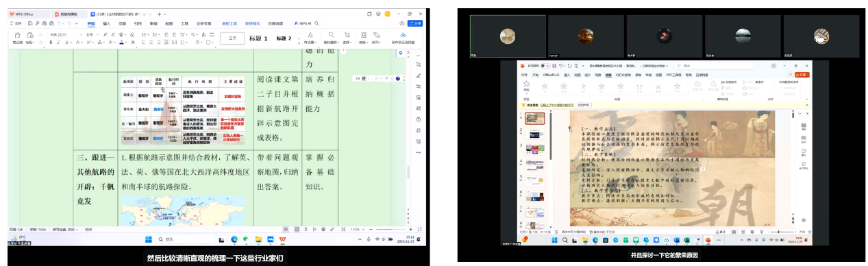The height and width of the screenshot is (266, 868).
Task: Open the 表格工具 ribbon tab
Action: pos(230,23)
